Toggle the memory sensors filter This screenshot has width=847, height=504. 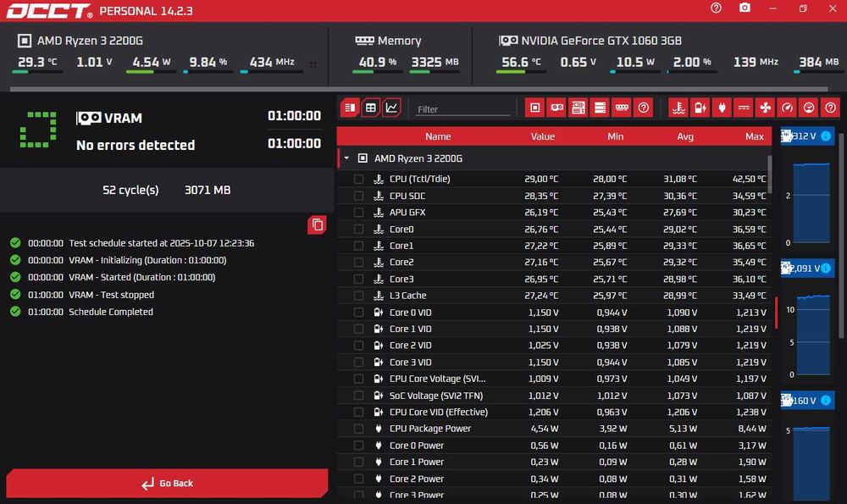pyautogui.click(x=622, y=108)
